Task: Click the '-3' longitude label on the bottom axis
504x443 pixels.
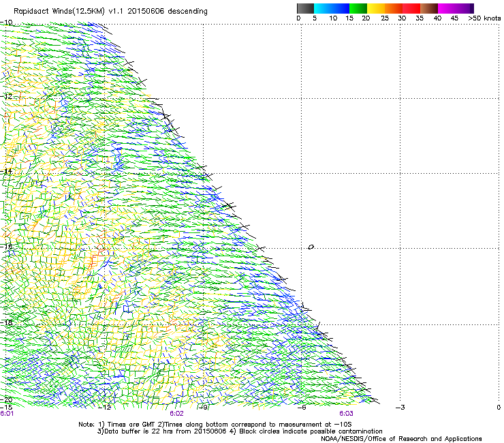Action: coord(400,408)
